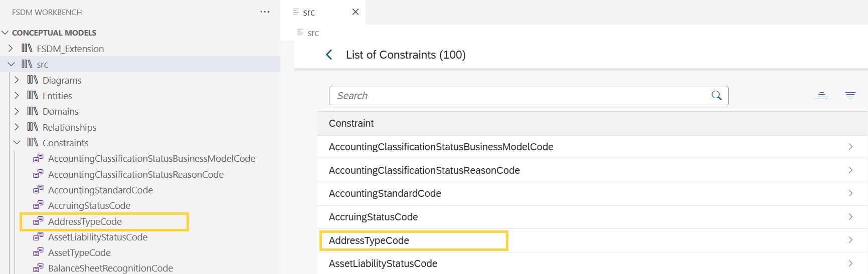Viewport: 868px width, 274px height.
Task: Close the src editor tab
Action: point(356,12)
